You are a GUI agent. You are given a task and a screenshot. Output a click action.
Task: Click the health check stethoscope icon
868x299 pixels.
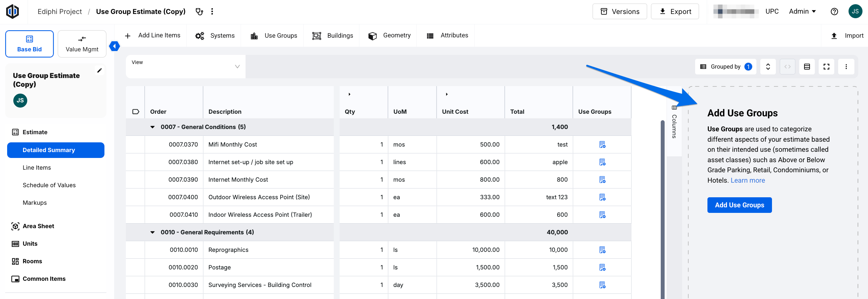click(x=199, y=11)
